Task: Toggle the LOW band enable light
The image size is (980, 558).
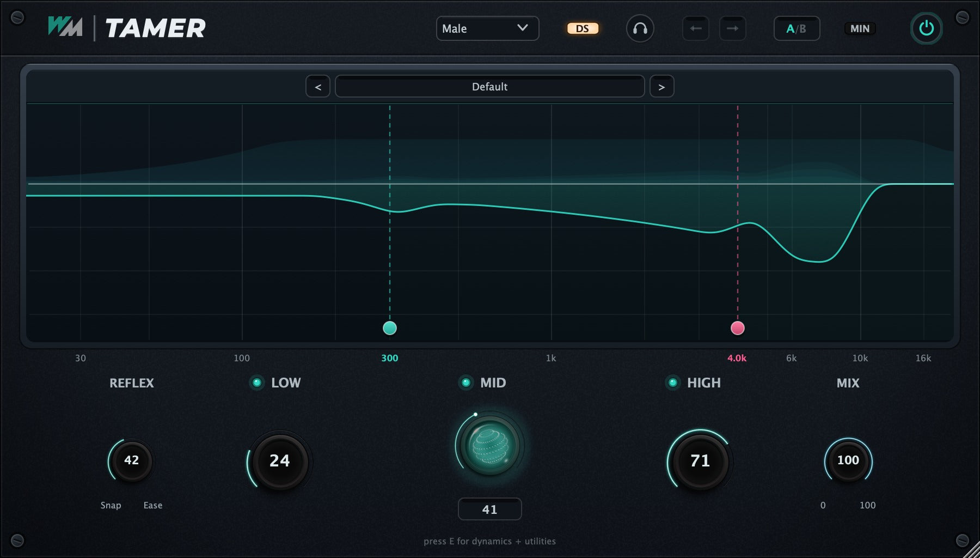Action: coord(257,383)
